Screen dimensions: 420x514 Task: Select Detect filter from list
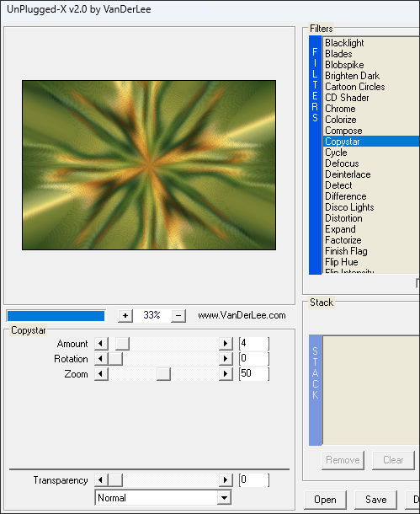coord(371,185)
